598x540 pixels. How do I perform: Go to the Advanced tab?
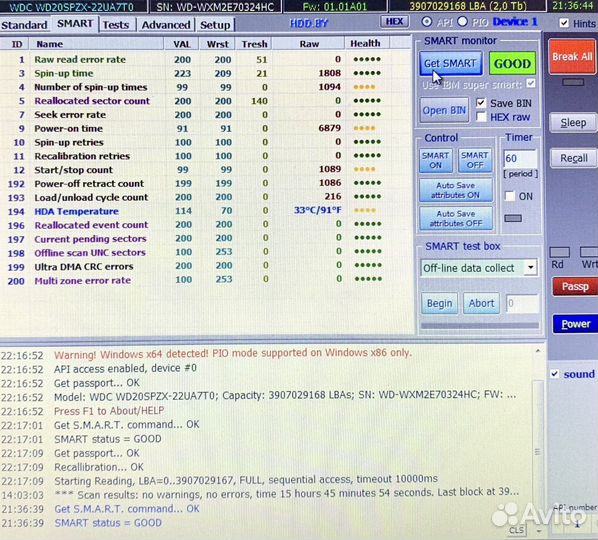click(x=166, y=25)
